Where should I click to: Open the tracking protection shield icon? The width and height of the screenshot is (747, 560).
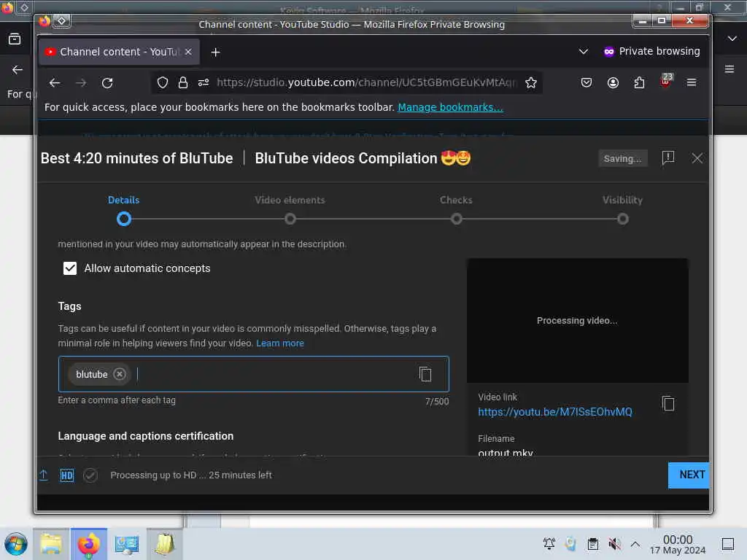pos(163,83)
